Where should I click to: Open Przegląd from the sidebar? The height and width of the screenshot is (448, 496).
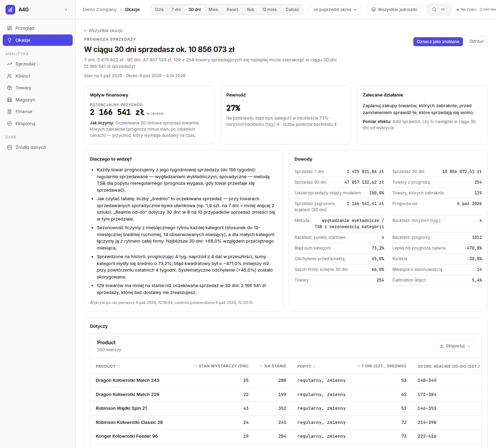38,28
